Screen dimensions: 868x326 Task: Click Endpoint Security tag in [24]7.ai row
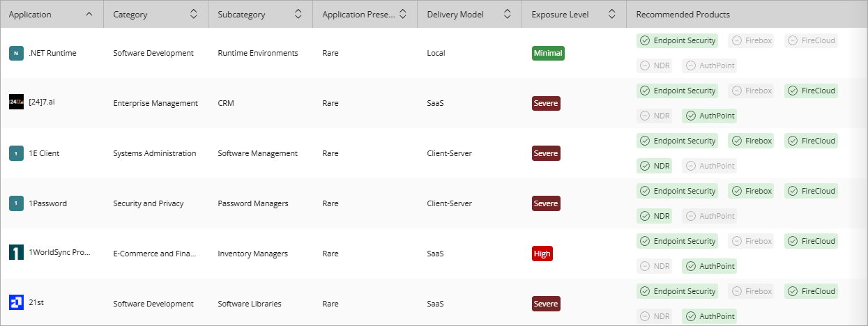[x=678, y=91]
